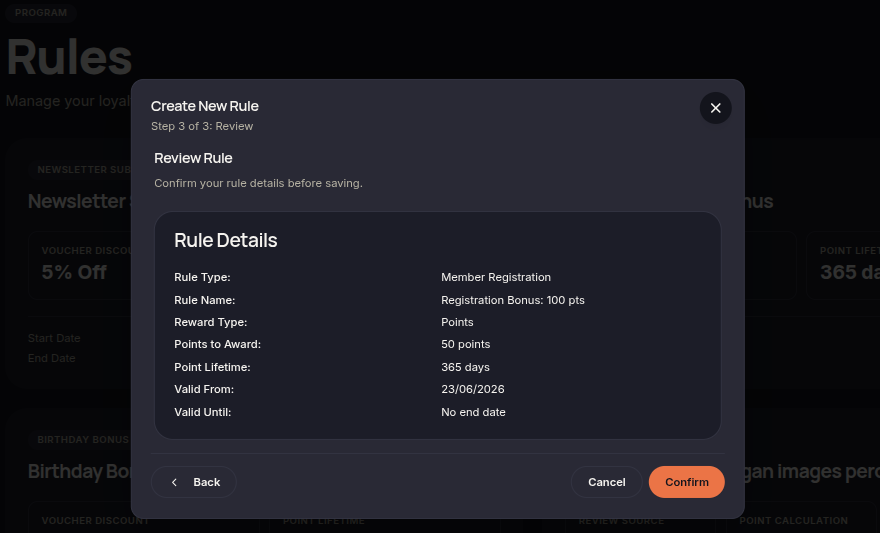The height and width of the screenshot is (533, 880).
Task: Cancel the rule creation
Action: coord(606,482)
